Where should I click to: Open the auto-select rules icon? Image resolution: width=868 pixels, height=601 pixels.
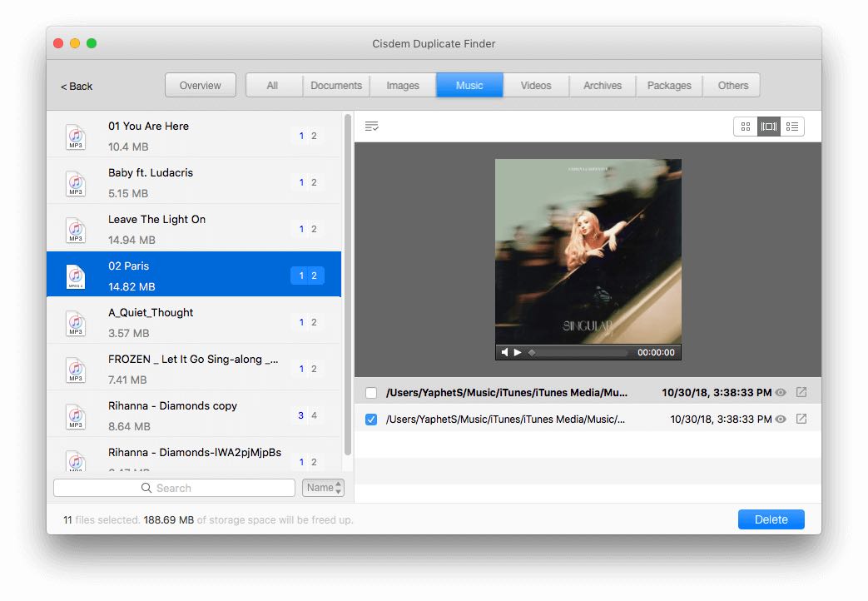coord(371,127)
